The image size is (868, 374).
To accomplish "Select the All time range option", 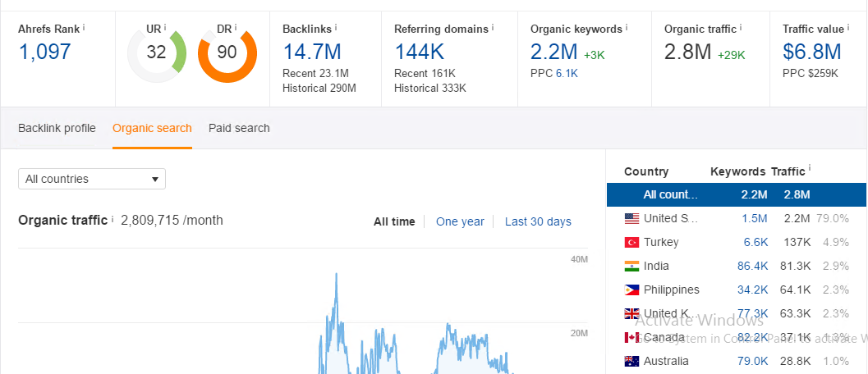I will [394, 221].
